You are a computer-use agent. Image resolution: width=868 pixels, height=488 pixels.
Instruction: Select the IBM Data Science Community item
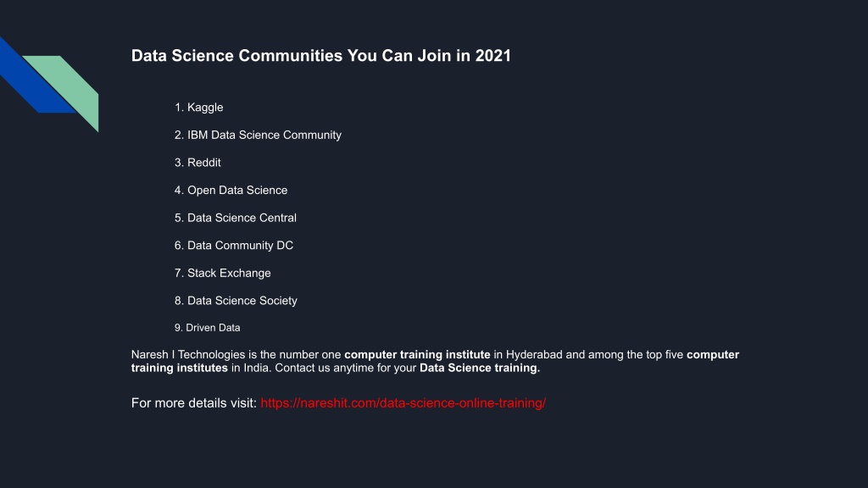(x=264, y=136)
